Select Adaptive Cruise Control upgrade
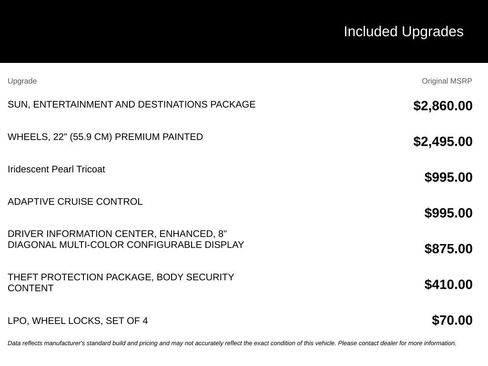This screenshot has height=366, width=488. (75, 201)
